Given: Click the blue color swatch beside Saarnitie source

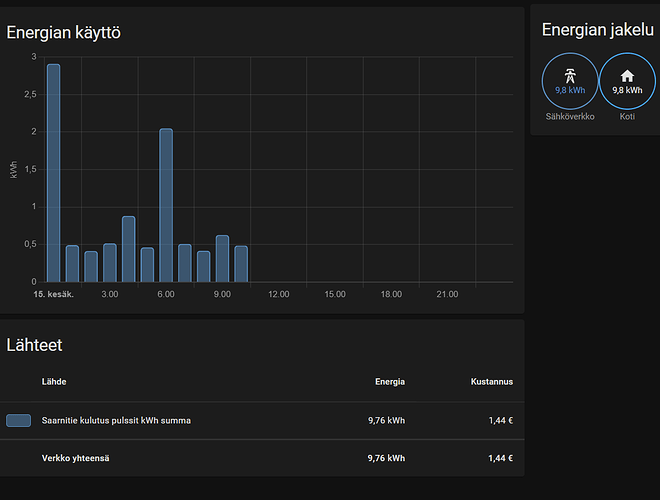Looking at the screenshot, I should (x=19, y=420).
